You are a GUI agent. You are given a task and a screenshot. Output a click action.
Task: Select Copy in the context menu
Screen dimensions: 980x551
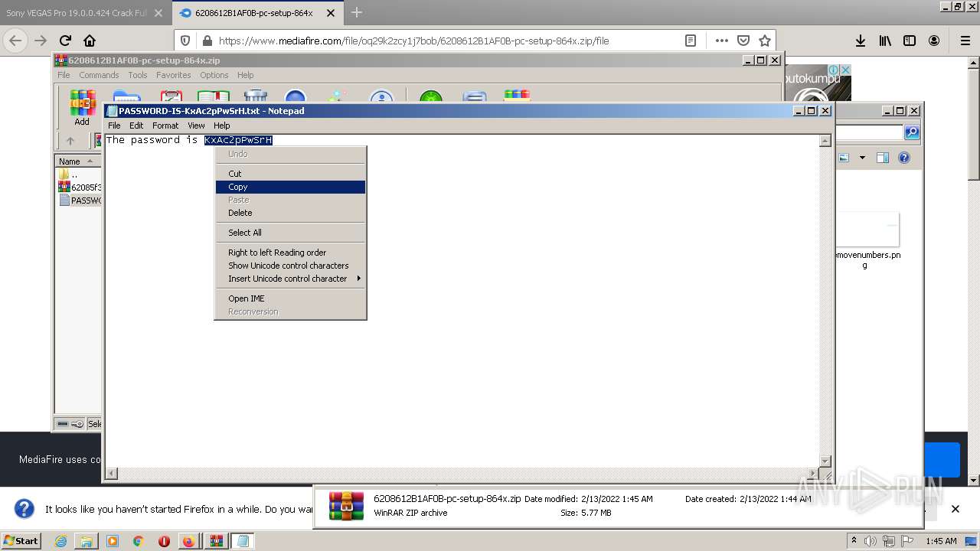(x=290, y=187)
